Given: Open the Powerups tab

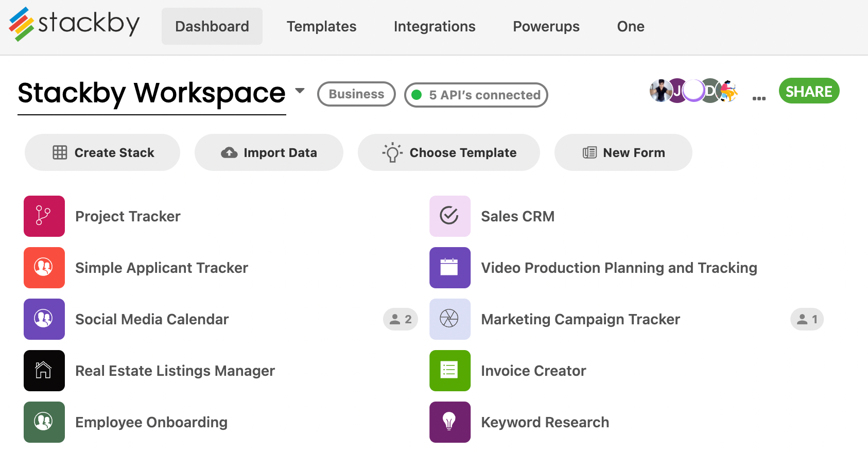Looking at the screenshot, I should pos(546,26).
